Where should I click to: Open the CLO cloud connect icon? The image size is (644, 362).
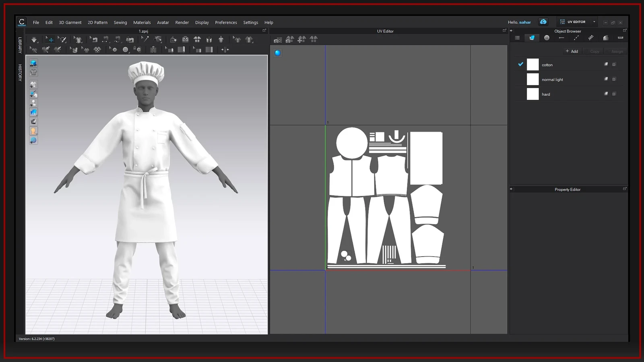point(543,22)
